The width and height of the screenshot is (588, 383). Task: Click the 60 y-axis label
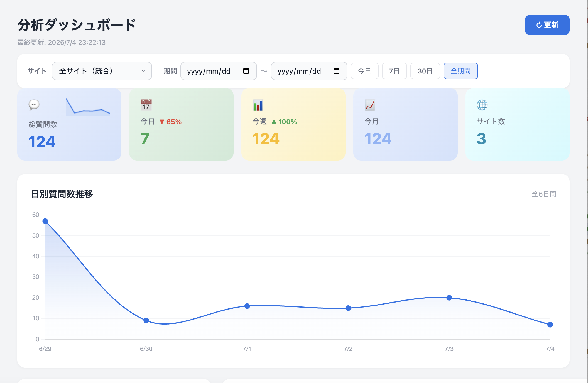point(36,215)
